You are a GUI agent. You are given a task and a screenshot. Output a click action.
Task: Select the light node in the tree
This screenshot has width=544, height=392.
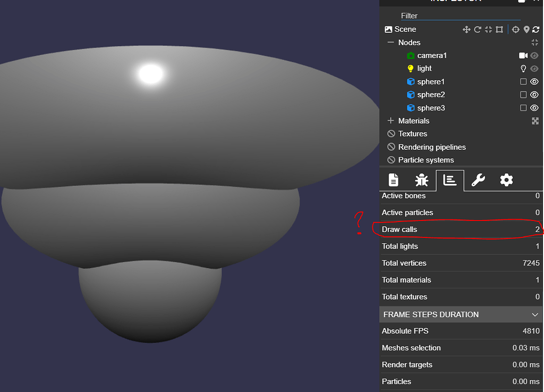(424, 68)
